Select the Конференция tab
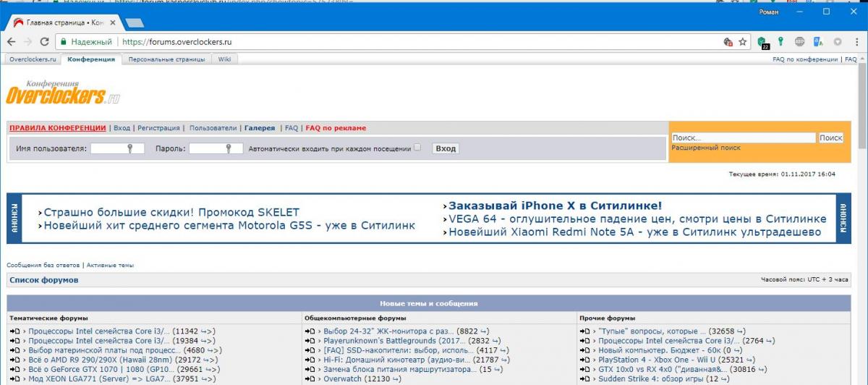 click(91, 59)
